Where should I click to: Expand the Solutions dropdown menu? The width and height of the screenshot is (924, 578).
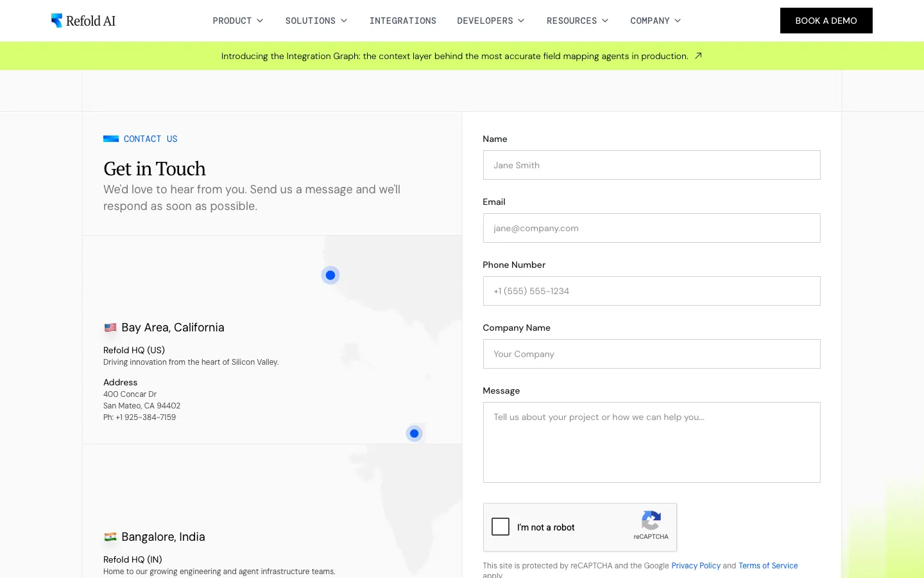316,21
